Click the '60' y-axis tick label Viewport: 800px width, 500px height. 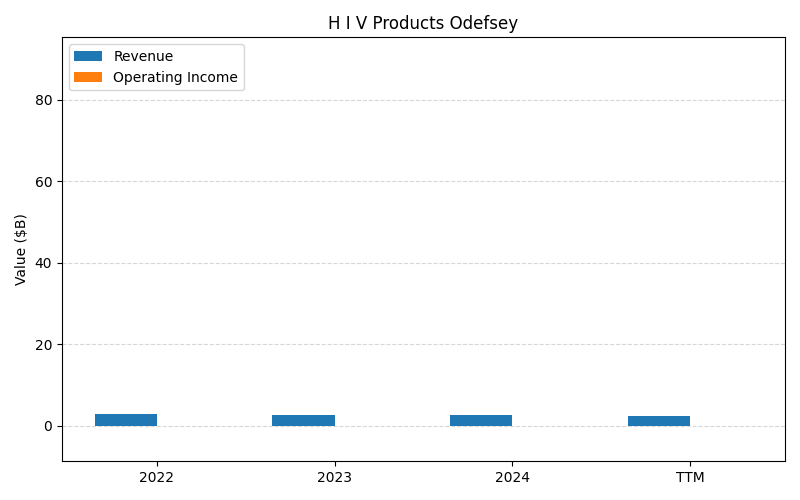coord(44,182)
